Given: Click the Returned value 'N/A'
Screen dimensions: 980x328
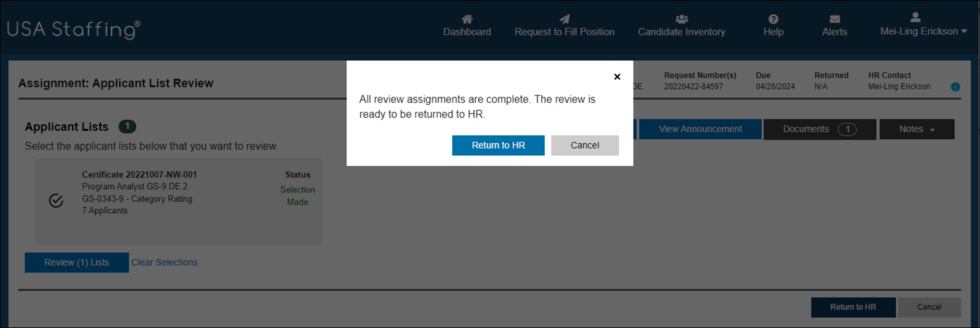Looking at the screenshot, I should click(x=821, y=86).
